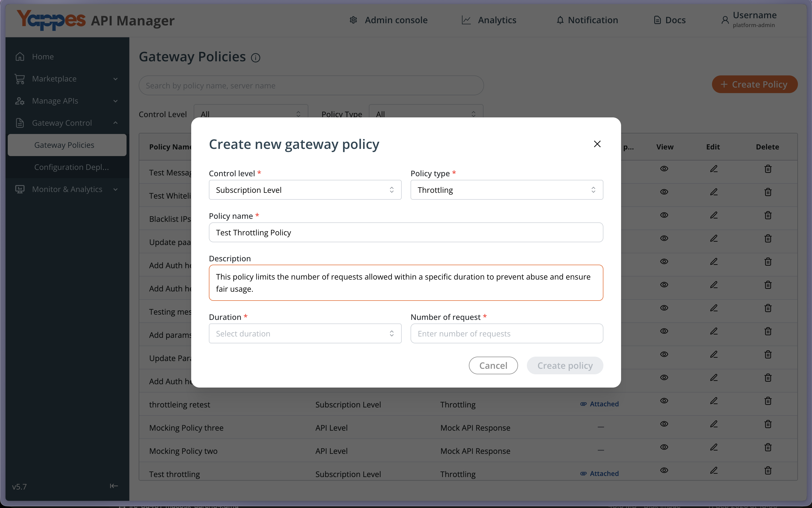Image resolution: width=812 pixels, height=508 pixels.
Task: Open Notification menu
Action: pos(587,20)
